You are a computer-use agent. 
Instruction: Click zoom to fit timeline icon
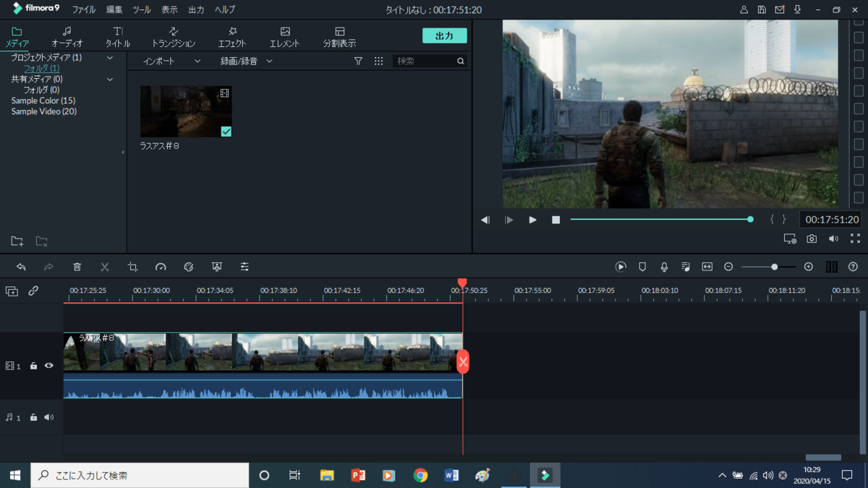click(x=707, y=267)
